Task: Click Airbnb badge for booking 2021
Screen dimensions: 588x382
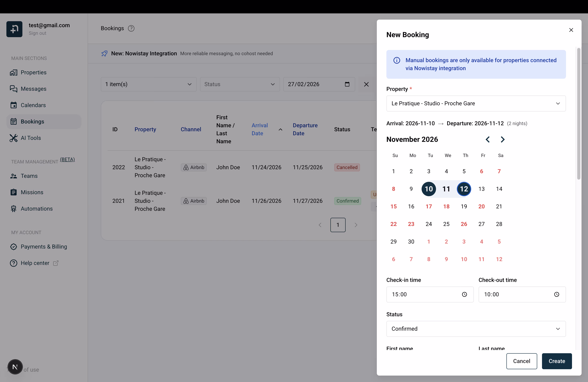Action: (194, 201)
